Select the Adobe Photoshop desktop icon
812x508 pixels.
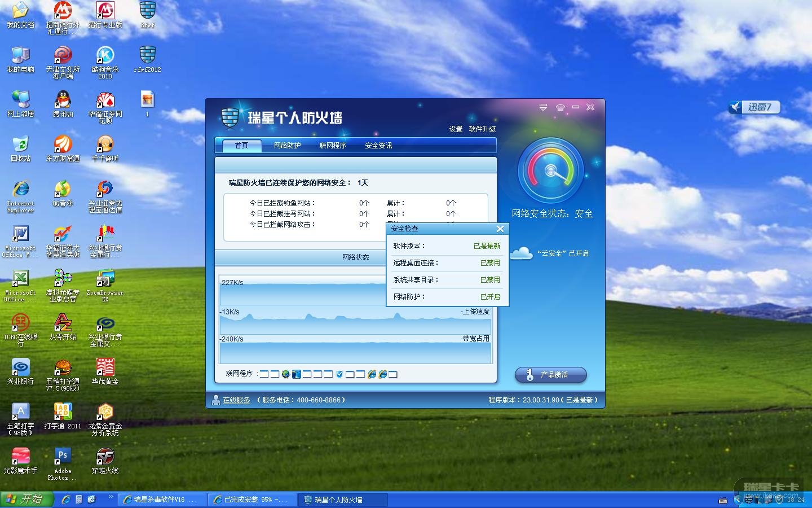click(x=63, y=464)
